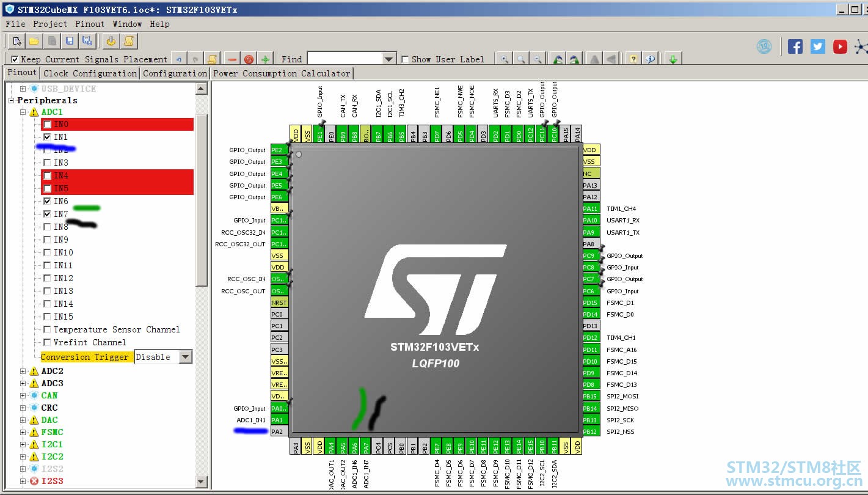Screen dimensions: 868x495
Task: Click the peripheral tree scrollbar up arrow
Action: (x=201, y=89)
